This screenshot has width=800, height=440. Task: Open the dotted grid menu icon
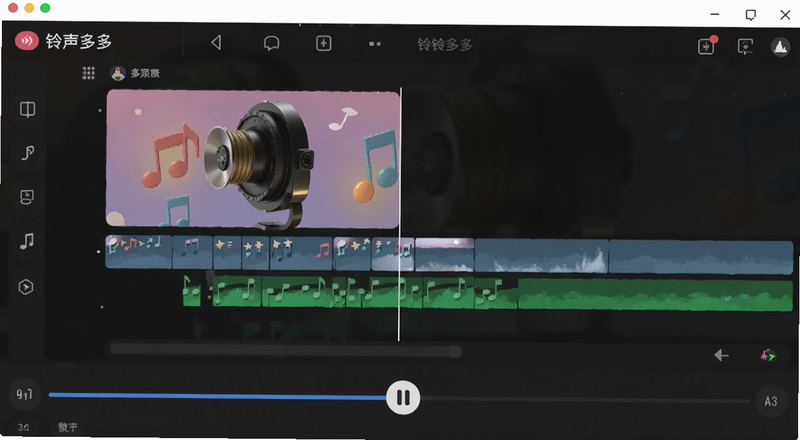[88, 73]
